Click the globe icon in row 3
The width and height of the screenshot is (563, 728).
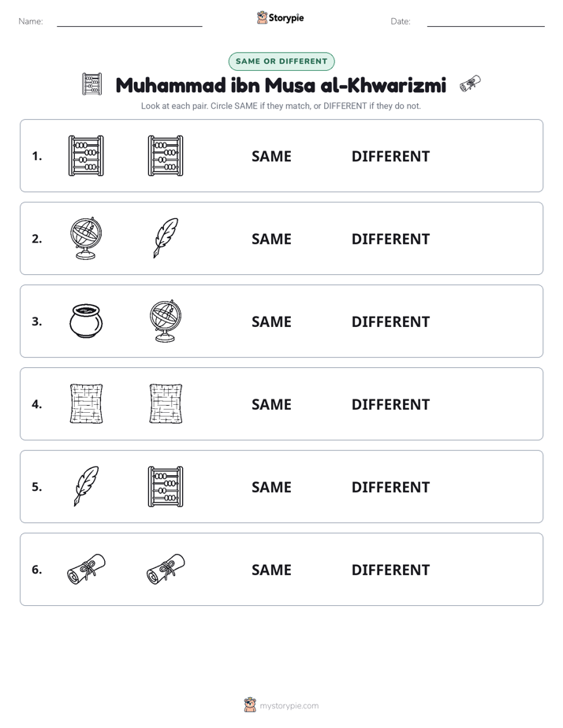[x=166, y=321]
